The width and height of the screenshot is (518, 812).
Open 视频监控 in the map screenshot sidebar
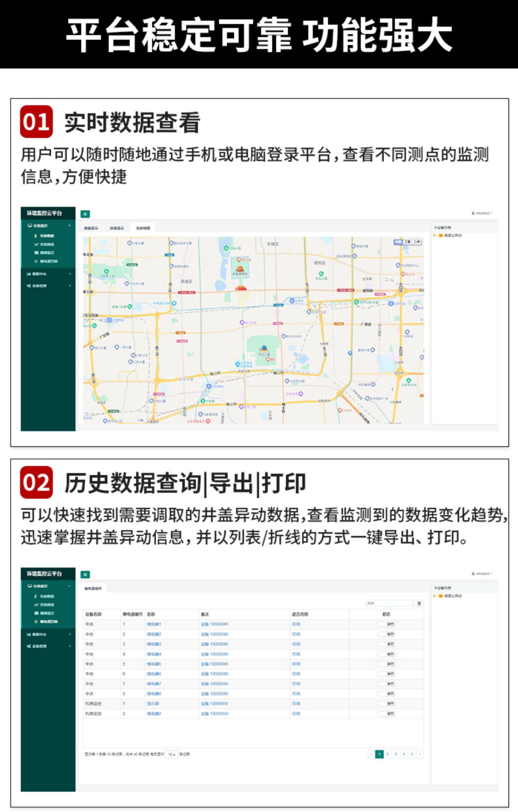pos(44,253)
